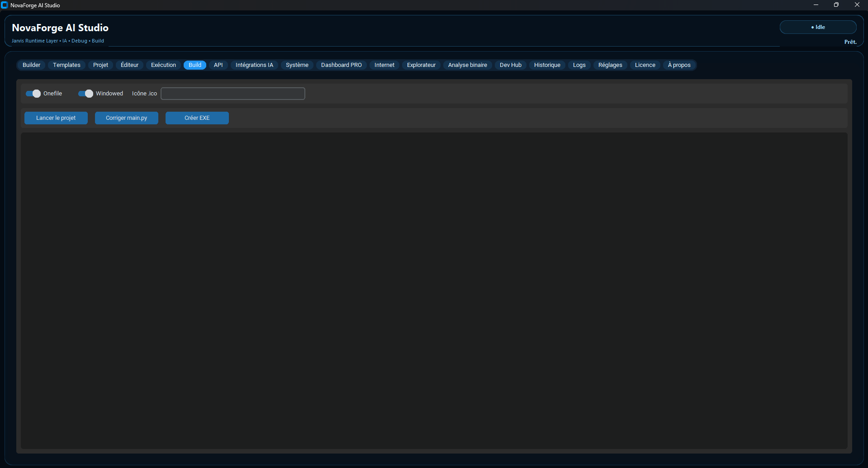Go to the Réglages tab

[x=610, y=65]
